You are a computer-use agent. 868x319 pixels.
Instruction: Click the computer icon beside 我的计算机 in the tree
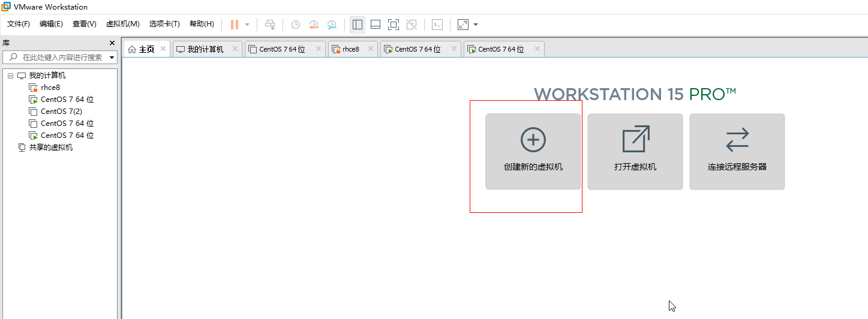(22, 76)
